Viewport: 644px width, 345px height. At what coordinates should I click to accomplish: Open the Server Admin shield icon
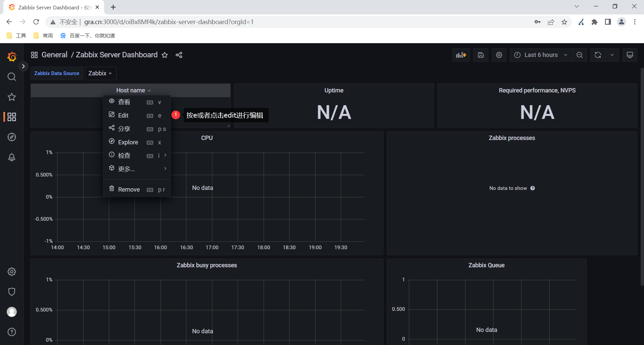[12, 292]
